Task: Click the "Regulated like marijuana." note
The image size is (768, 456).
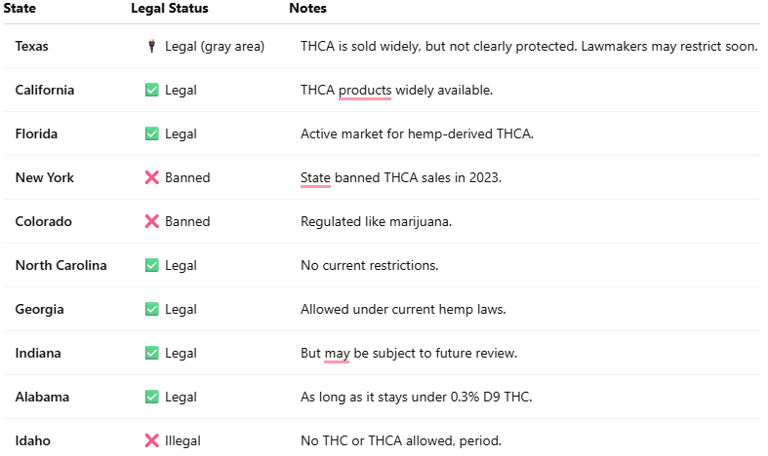Action: [376, 222]
